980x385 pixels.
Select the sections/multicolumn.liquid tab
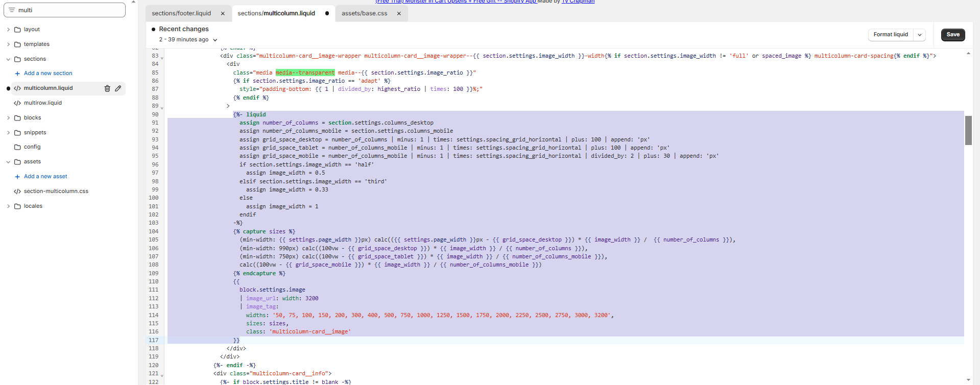(276, 13)
